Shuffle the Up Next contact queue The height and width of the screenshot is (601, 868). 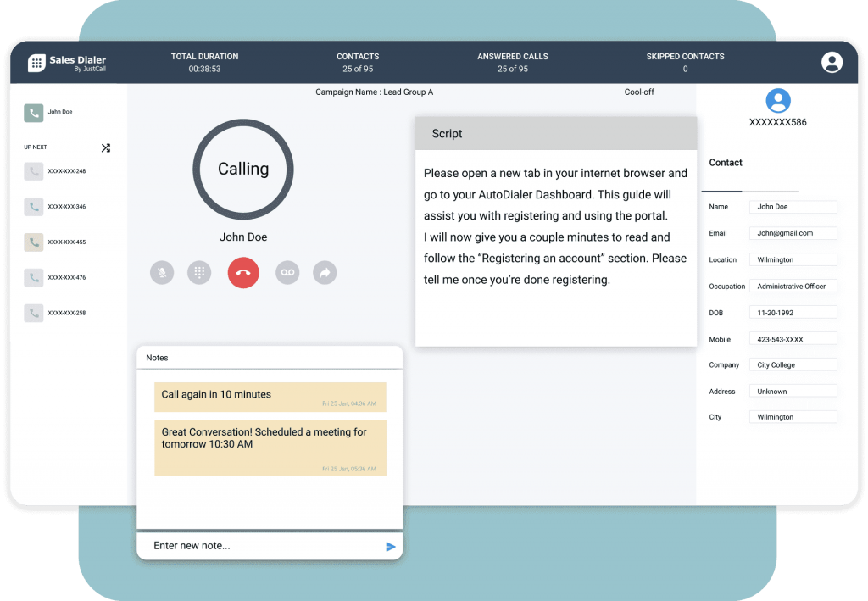point(106,147)
